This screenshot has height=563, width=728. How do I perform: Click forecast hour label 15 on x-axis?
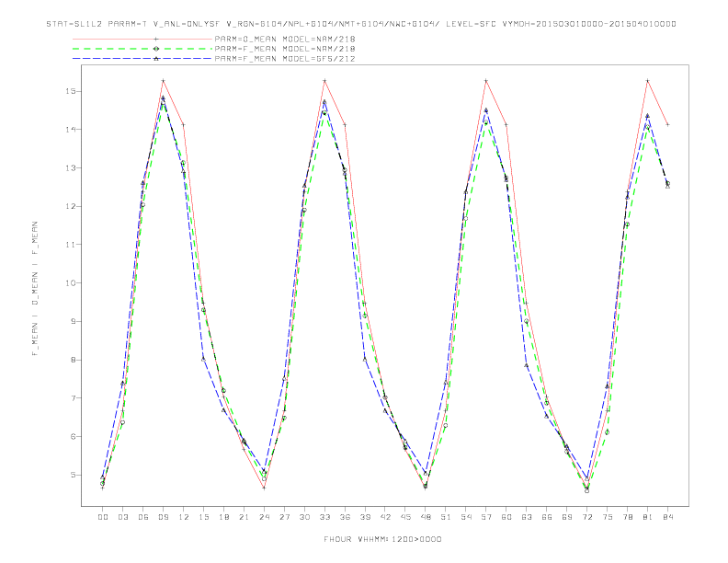[203, 517]
